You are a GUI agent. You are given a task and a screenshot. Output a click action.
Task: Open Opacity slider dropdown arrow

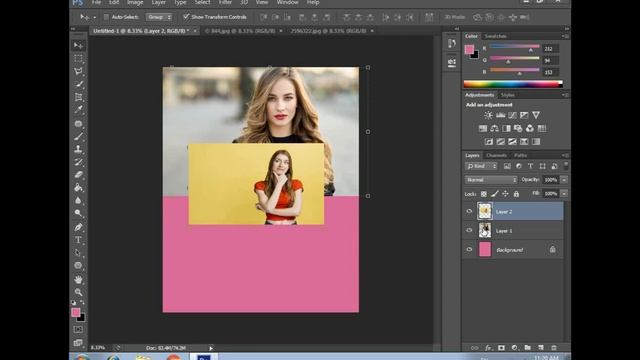[x=564, y=180]
